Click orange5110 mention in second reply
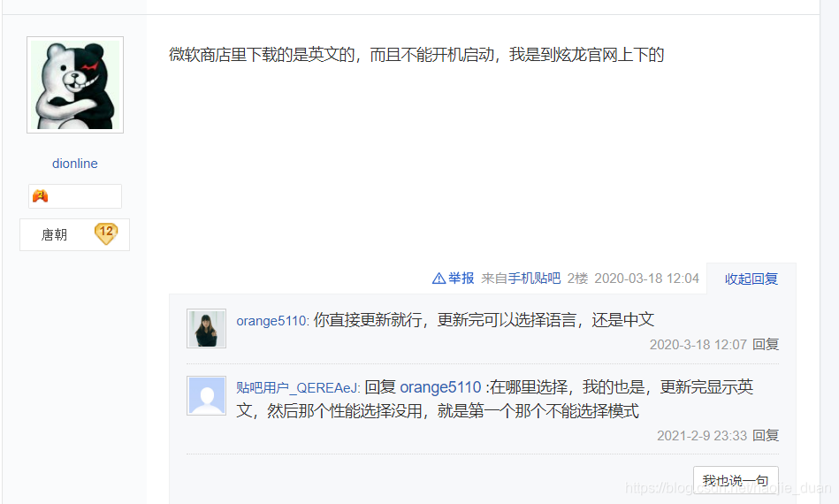 point(440,386)
